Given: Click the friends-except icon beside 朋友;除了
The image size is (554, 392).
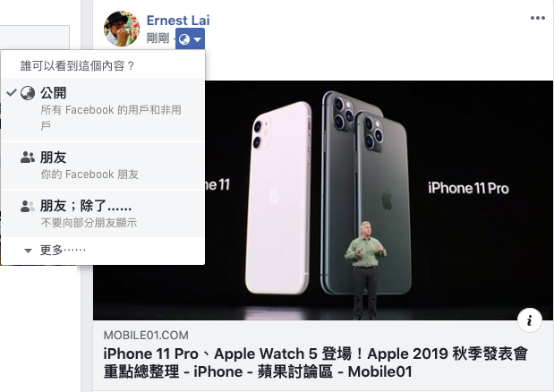Looking at the screenshot, I should pos(27,206).
